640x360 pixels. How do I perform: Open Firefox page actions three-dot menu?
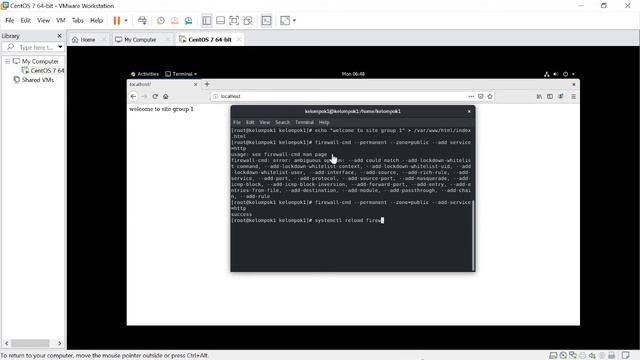coord(471,96)
